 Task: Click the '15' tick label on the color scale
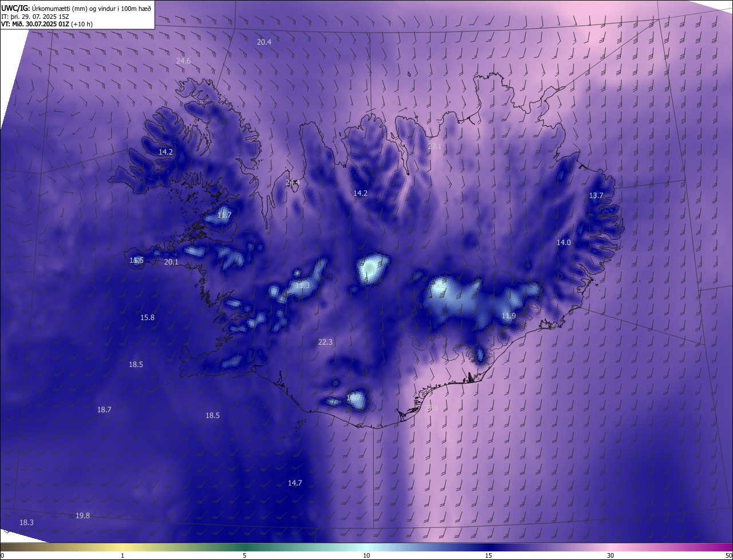coord(488,555)
